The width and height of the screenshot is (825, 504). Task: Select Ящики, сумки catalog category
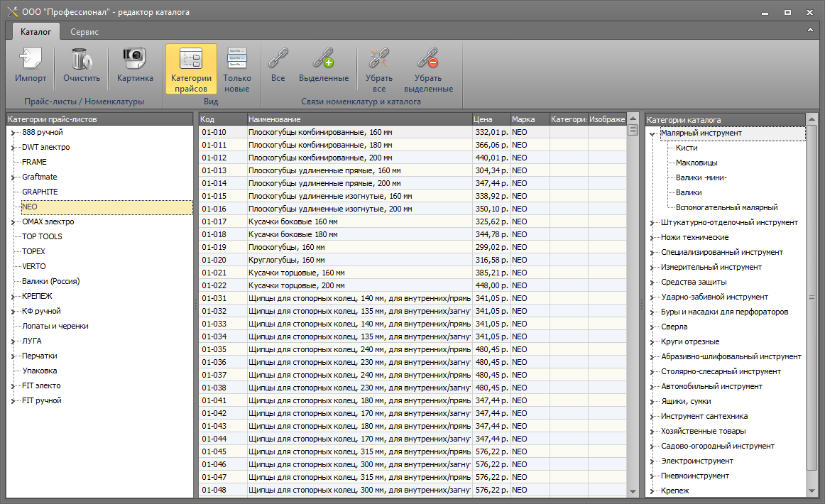(686, 401)
